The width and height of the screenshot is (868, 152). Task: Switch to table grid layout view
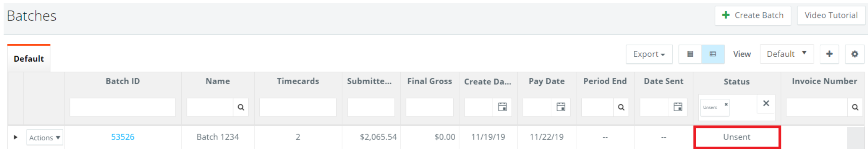point(713,54)
